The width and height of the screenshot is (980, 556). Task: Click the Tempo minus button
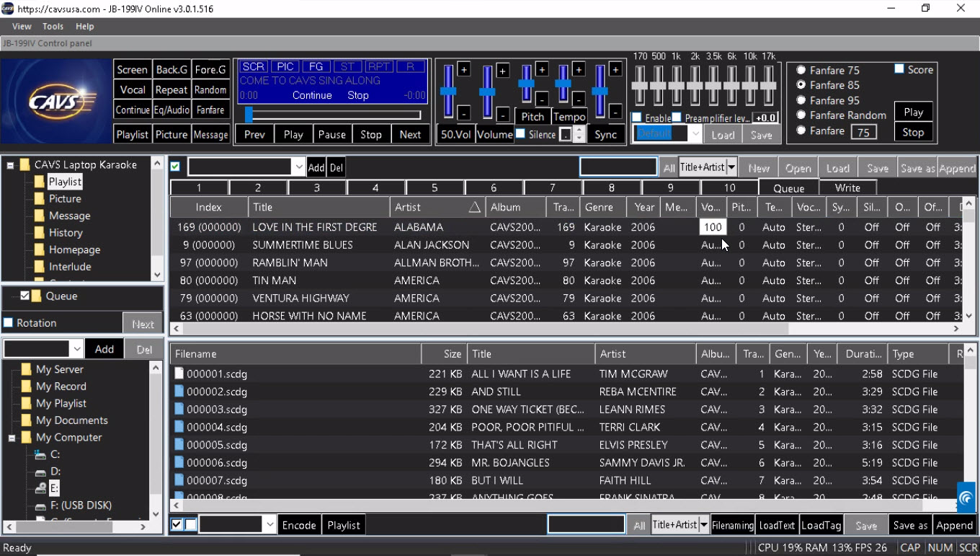[x=579, y=98]
